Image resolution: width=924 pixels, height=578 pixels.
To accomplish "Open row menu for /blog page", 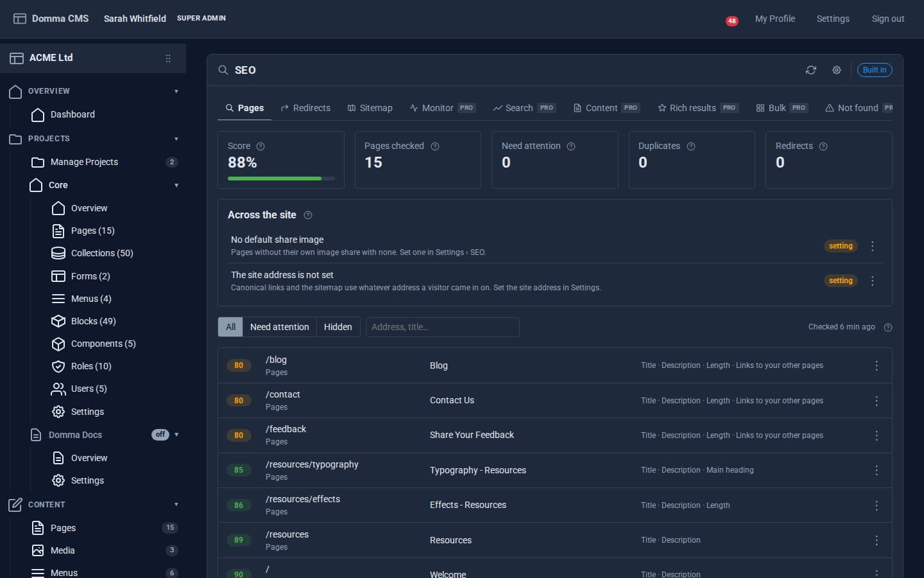I will click(x=877, y=365).
